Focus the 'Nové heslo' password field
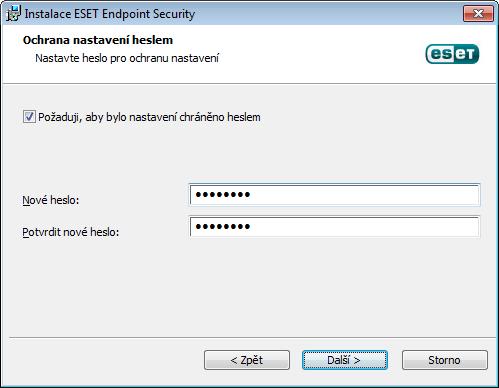This screenshot has height=388, width=499. coord(334,195)
